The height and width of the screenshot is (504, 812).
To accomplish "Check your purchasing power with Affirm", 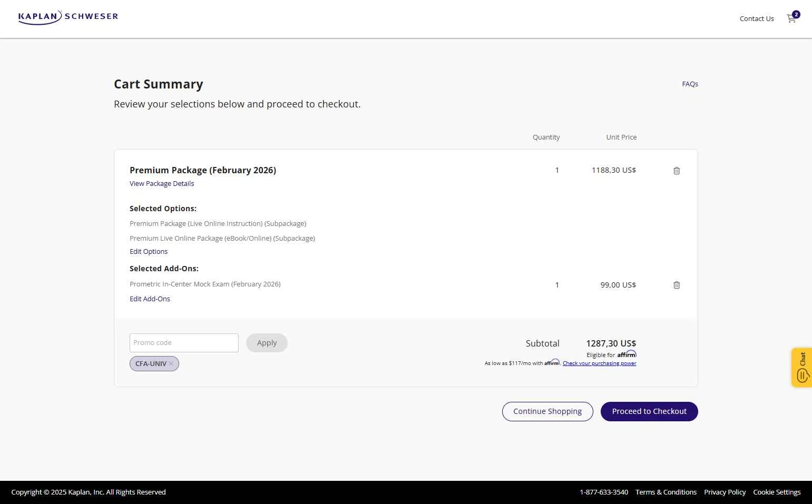I will (599, 363).
